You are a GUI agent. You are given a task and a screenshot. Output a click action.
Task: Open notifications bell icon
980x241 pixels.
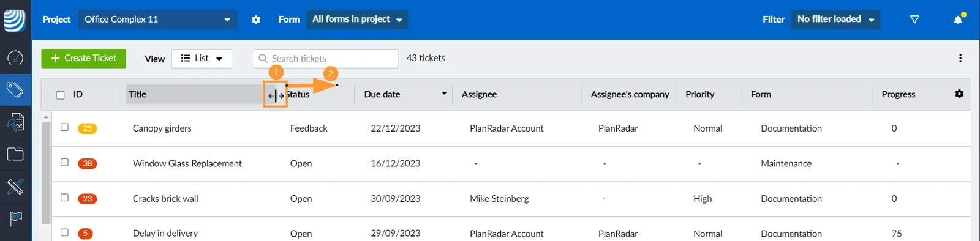(959, 19)
